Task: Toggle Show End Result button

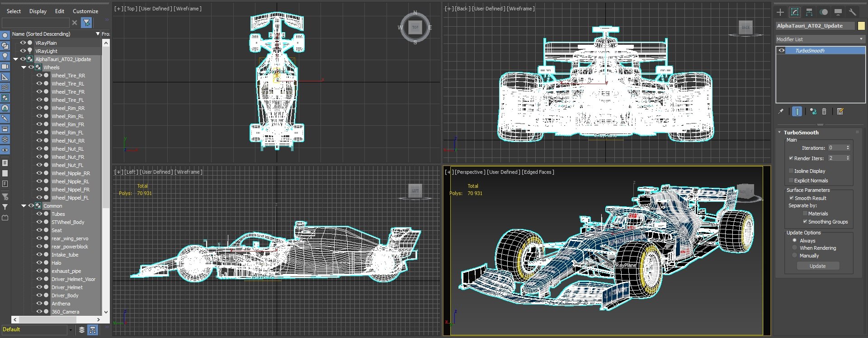Action: coord(797,111)
